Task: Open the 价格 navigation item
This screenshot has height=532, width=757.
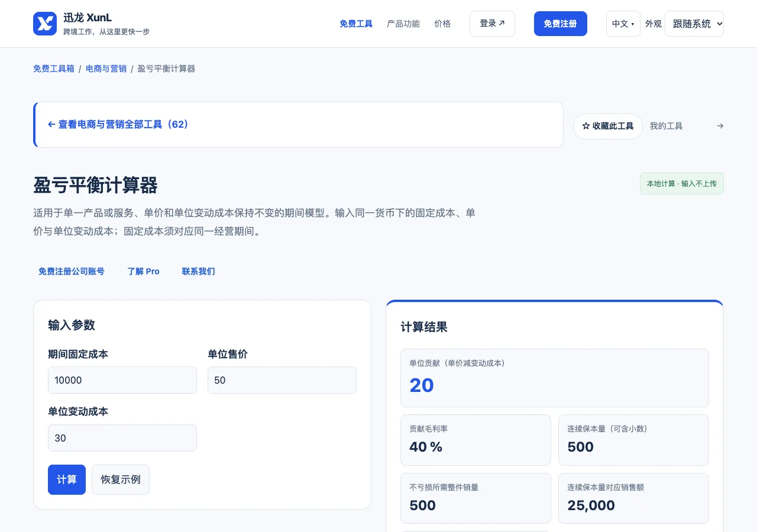Action: [442, 24]
